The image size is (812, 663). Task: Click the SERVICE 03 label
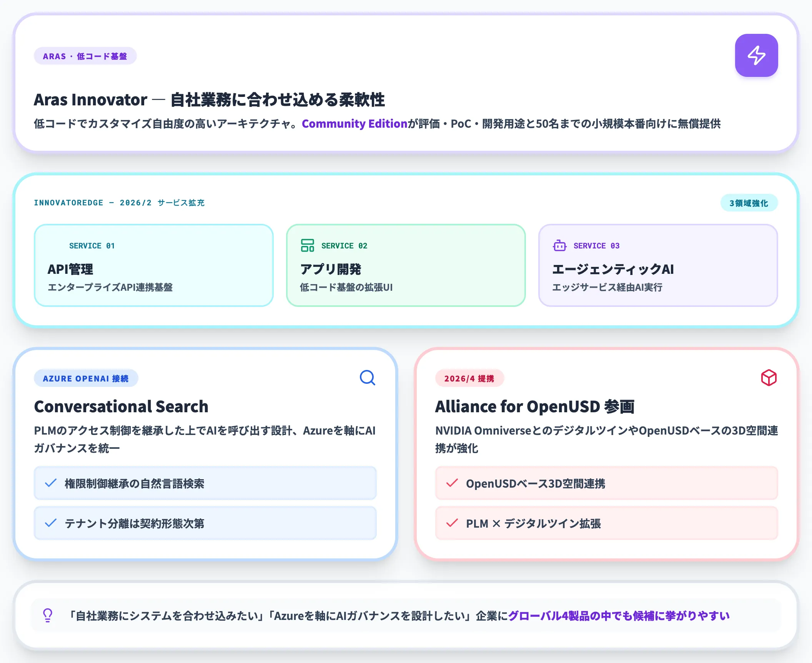tap(596, 246)
